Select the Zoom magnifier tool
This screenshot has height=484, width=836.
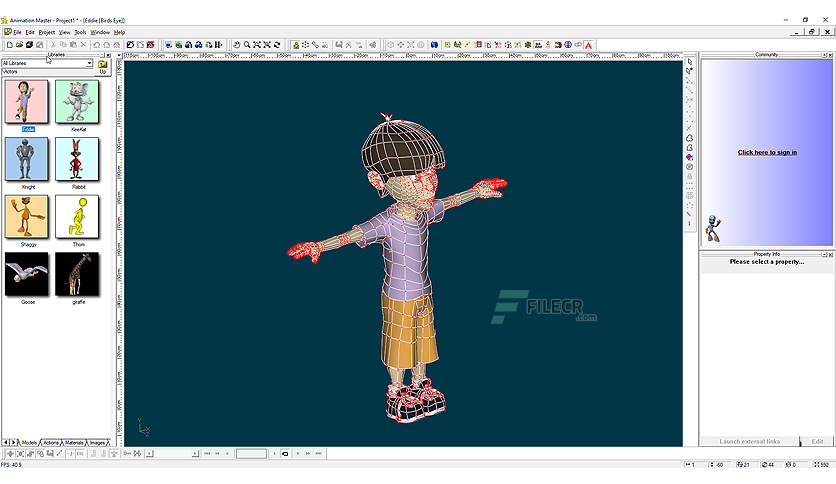pyautogui.click(x=247, y=45)
